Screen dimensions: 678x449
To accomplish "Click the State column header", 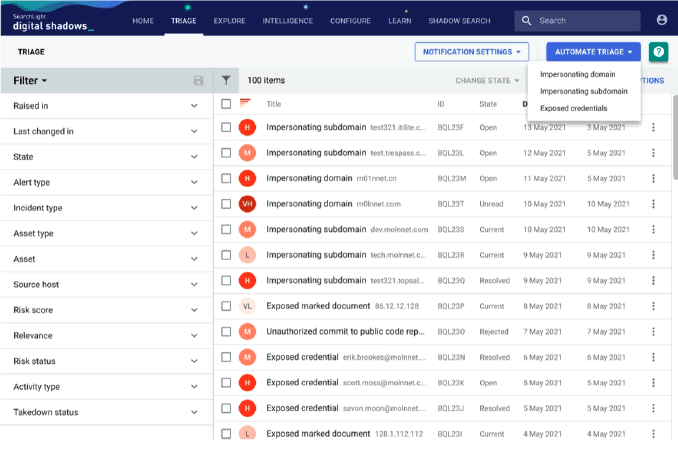I will point(488,104).
